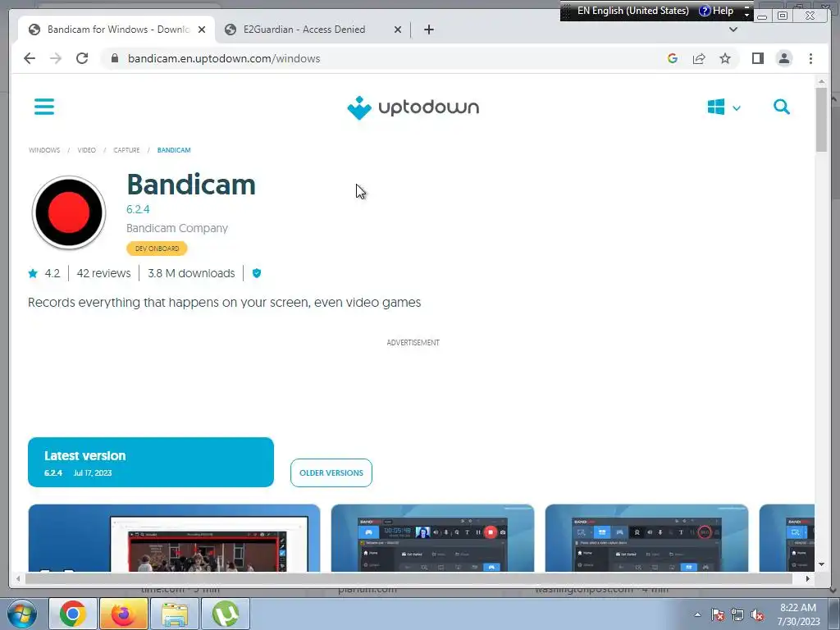
Task: Click the muted volume tray icon
Action: 757,614
